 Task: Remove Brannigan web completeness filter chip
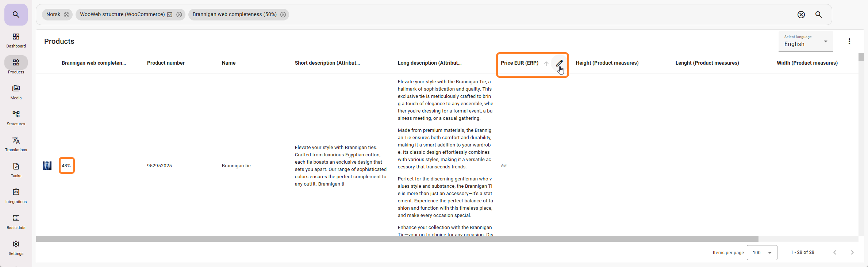(x=283, y=15)
